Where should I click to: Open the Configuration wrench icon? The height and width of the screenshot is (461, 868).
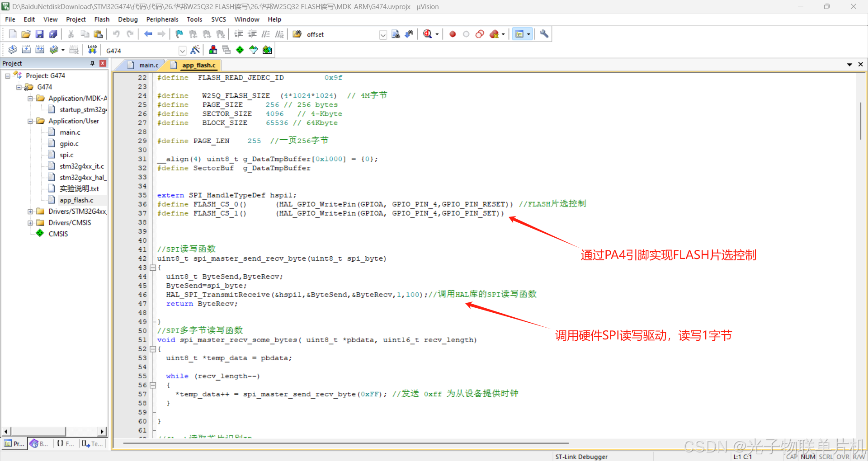[544, 34]
